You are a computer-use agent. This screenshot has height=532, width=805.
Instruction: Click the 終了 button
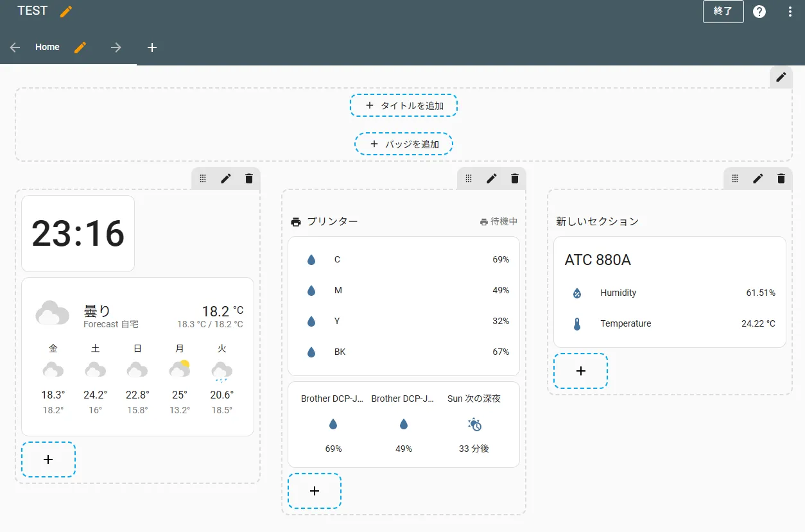[723, 12]
